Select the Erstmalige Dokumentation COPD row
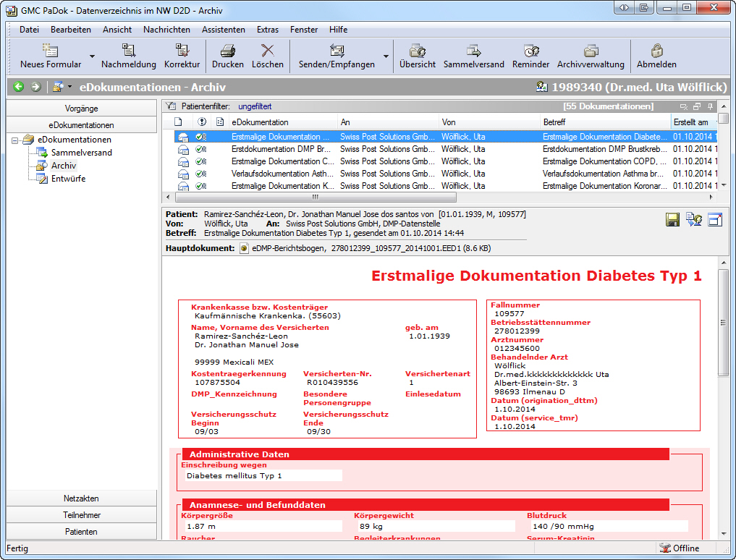 [446, 161]
